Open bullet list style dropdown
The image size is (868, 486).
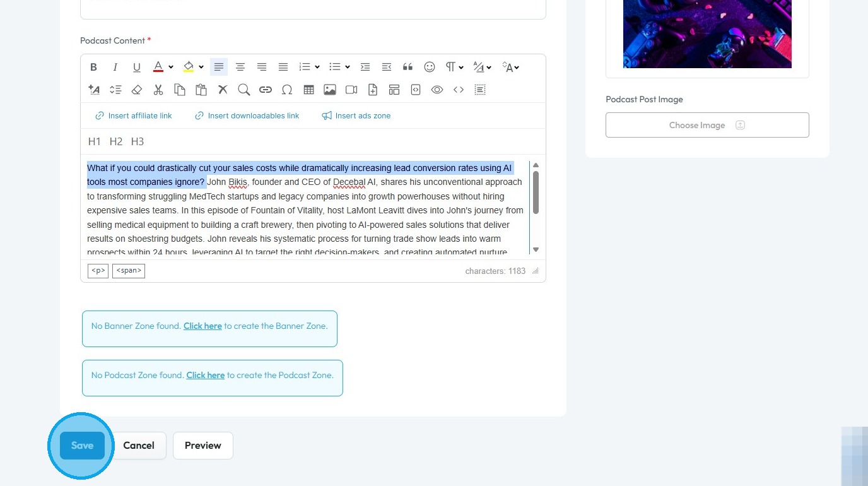(x=348, y=67)
